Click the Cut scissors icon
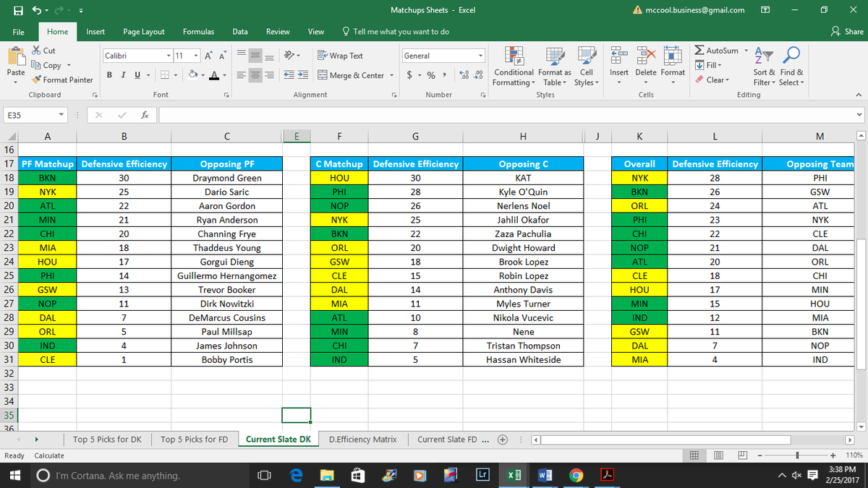 click(x=37, y=51)
